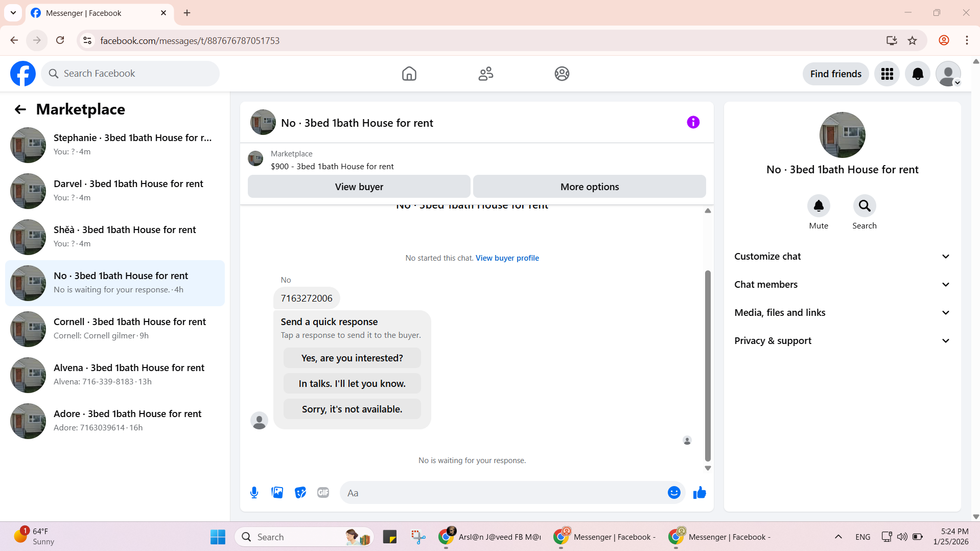Send a thumbs-up like
980x551 pixels.
(699, 493)
